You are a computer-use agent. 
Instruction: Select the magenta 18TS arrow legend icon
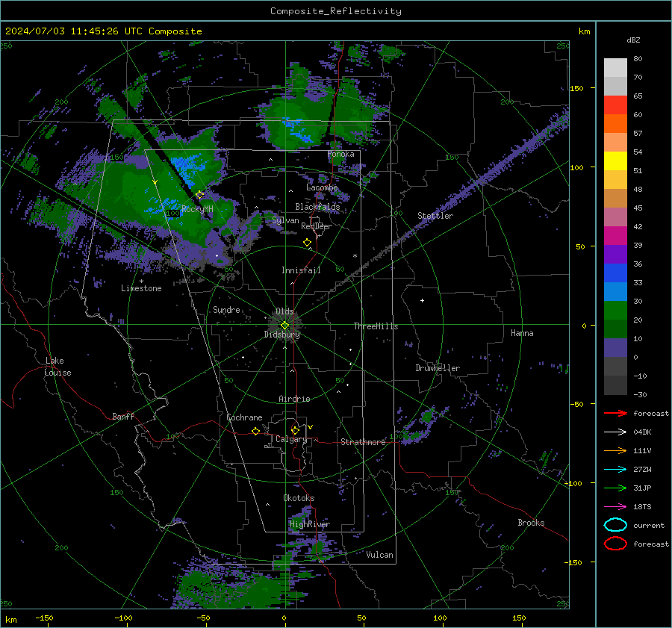pos(615,507)
